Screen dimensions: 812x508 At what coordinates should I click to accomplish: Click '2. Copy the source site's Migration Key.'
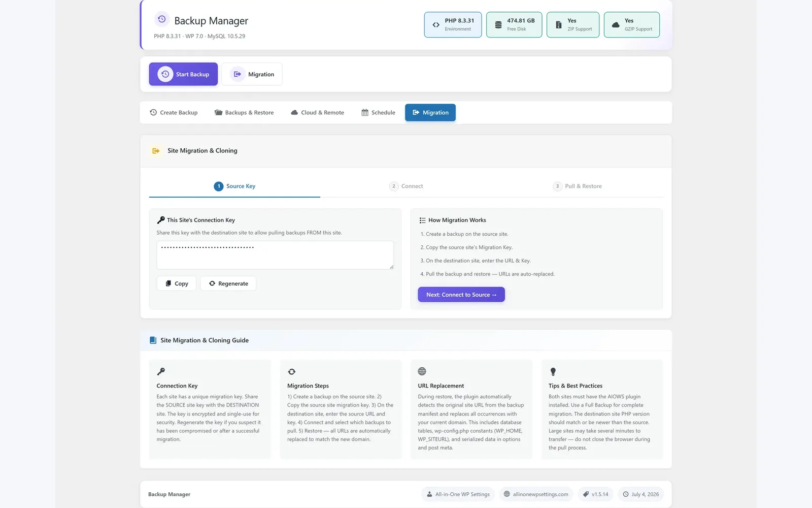point(466,247)
